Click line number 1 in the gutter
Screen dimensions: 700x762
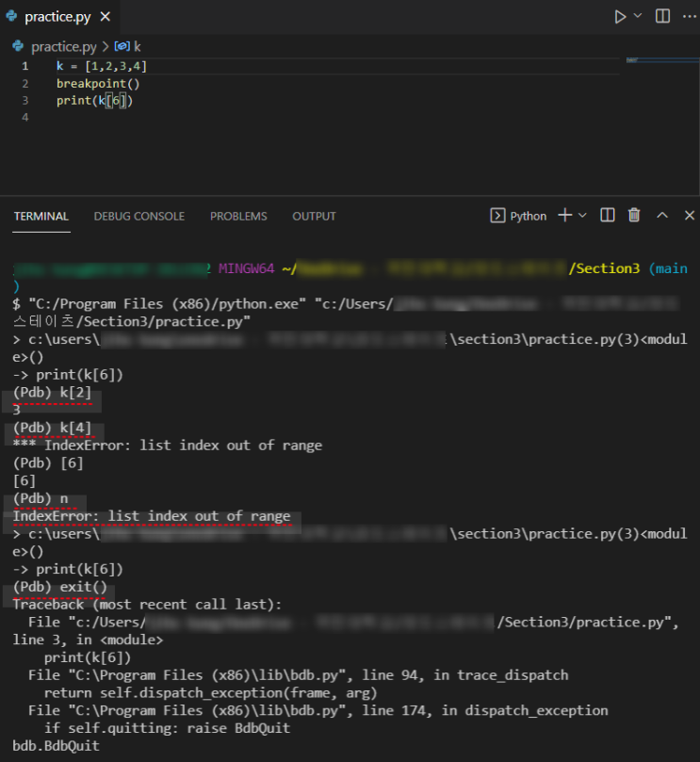click(x=25, y=66)
